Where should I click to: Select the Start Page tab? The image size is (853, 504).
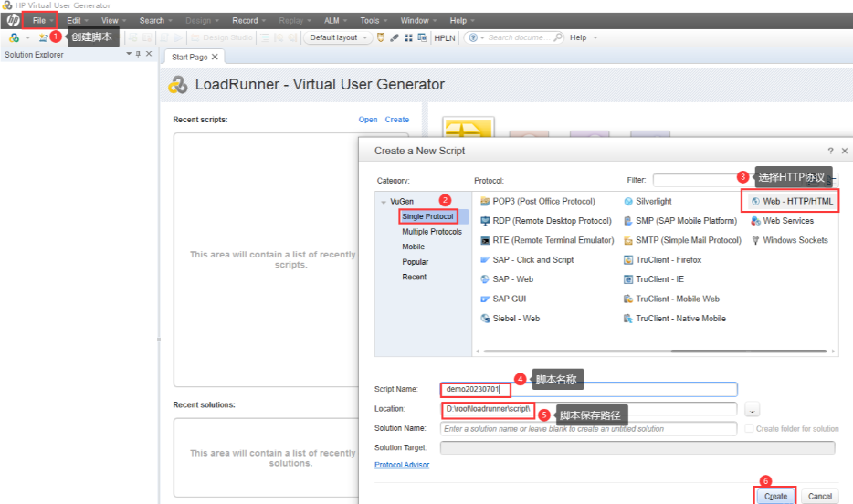(190, 58)
